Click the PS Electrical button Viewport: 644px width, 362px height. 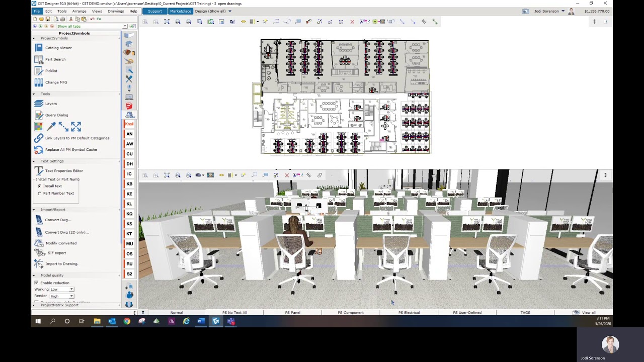(409, 313)
